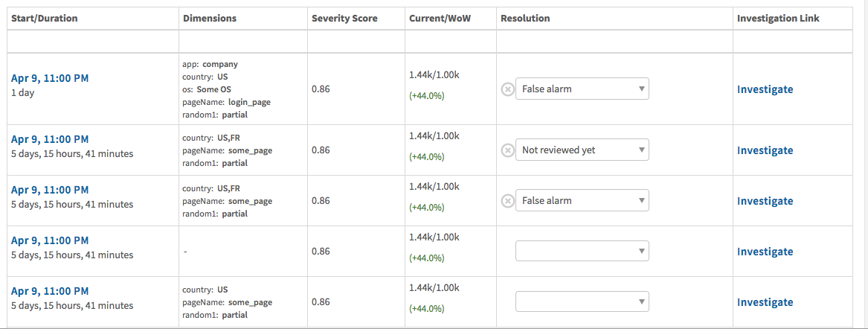Open empty resolution dropdown for country US row
This screenshot has width=868, height=329.
coord(582,302)
